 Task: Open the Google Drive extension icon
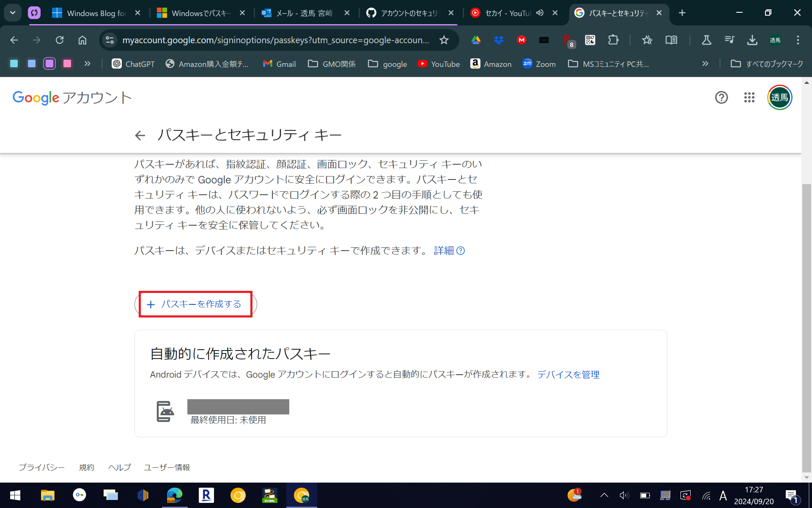coord(476,40)
